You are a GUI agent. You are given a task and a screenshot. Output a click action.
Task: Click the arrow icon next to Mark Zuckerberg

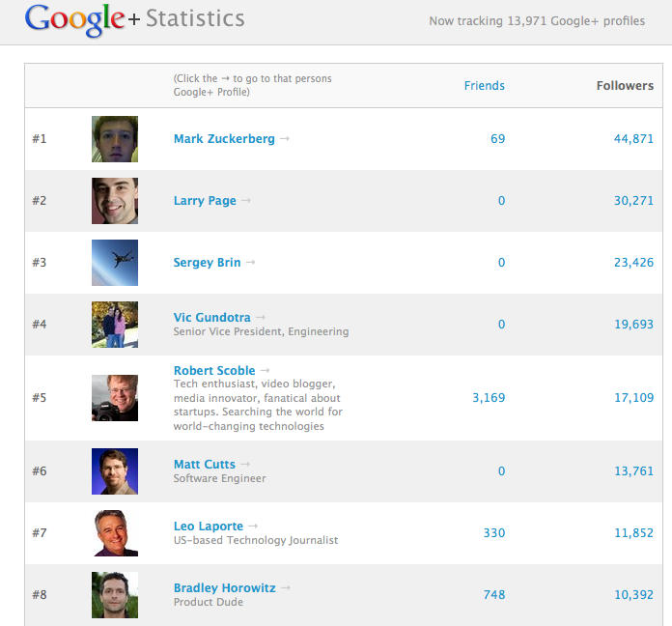[285, 139]
